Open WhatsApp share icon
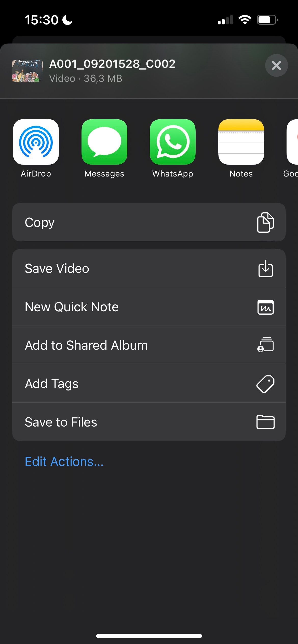This screenshot has width=298, height=644. pos(173,142)
